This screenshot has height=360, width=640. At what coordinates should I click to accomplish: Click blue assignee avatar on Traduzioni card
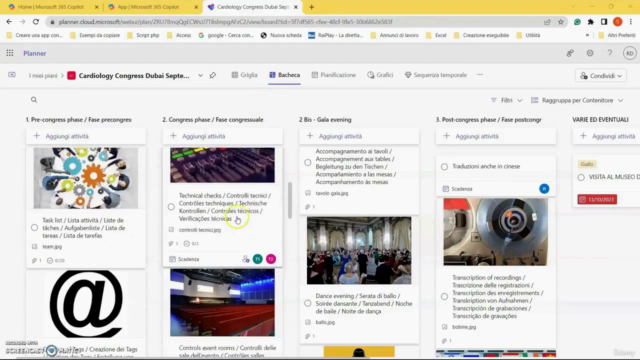(x=544, y=189)
